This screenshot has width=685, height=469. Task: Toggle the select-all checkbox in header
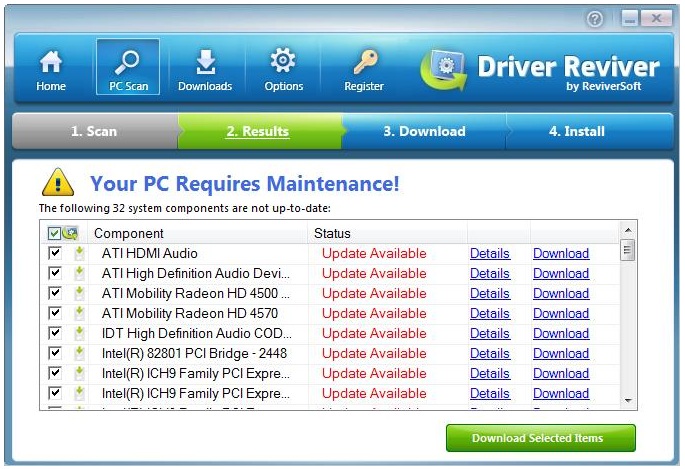point(55,233)
